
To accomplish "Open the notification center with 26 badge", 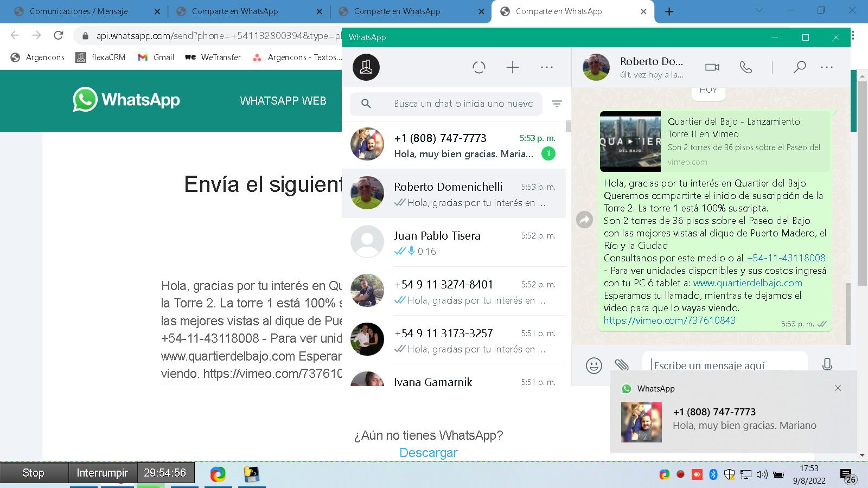I will click(848, 476).
